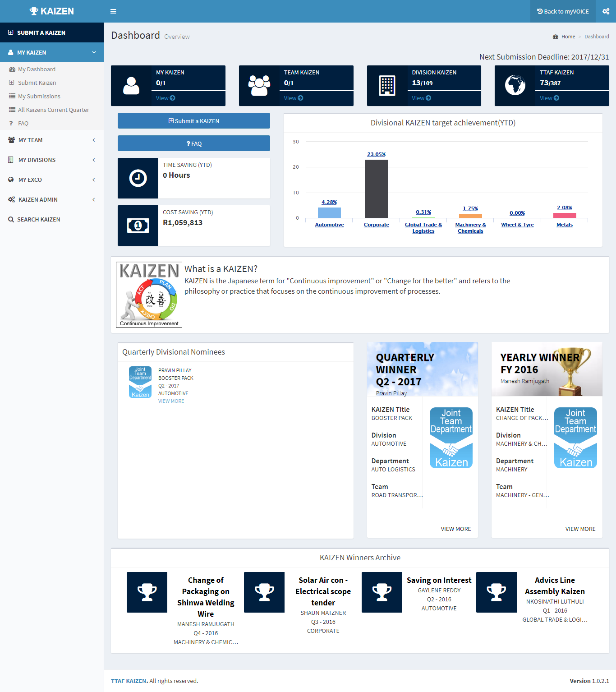Click the dark Corporate bar in chart
Image resolution: width=616 pixels, height=692 pixels.
[x=376, y=189]
